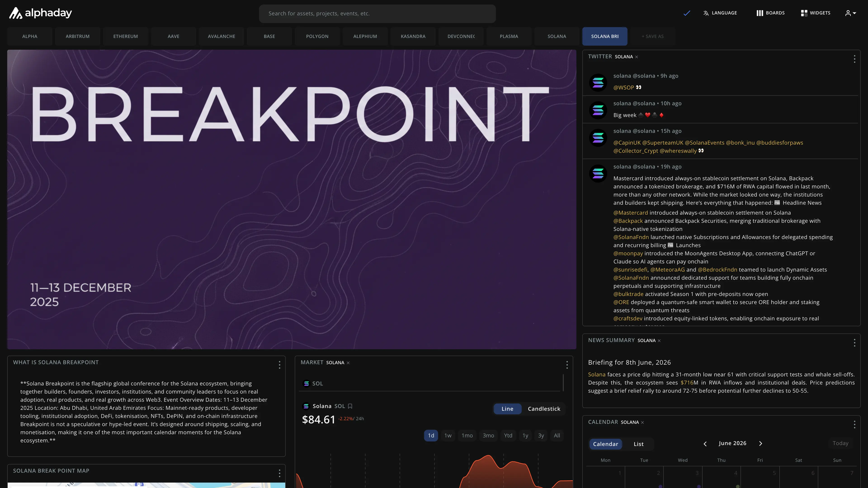The width and height of the screenshot is (868, 488).
Task: Click the SOL coin search field
Action: (x=429, y=384)
